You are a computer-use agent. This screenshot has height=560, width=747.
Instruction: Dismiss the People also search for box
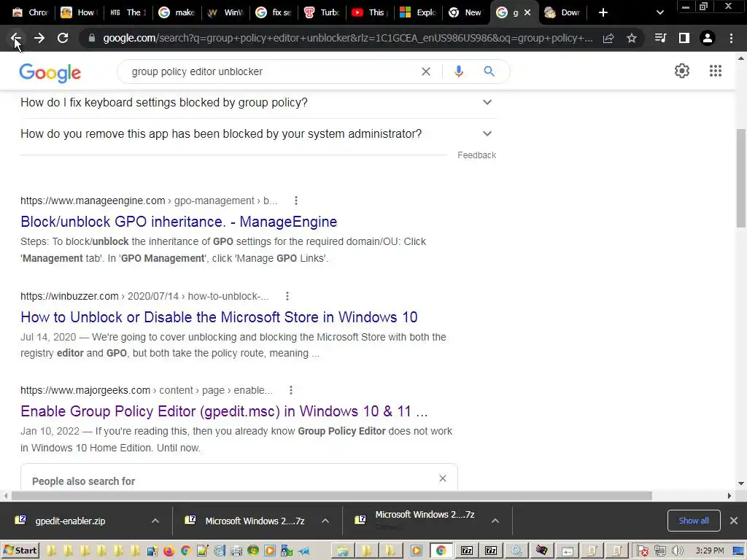pos(443,478)
